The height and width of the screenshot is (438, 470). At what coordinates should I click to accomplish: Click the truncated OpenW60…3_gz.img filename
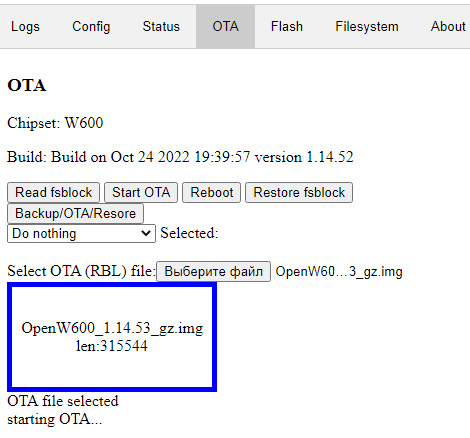pos(339,272)
